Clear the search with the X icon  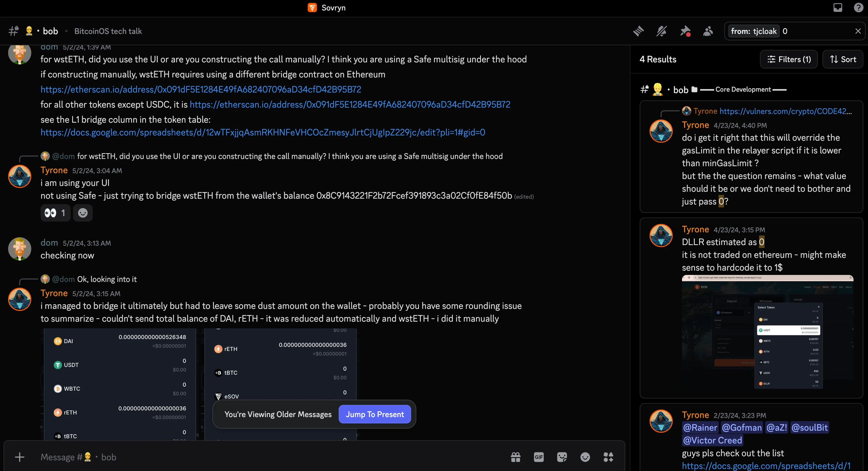[x=858, y=31]
